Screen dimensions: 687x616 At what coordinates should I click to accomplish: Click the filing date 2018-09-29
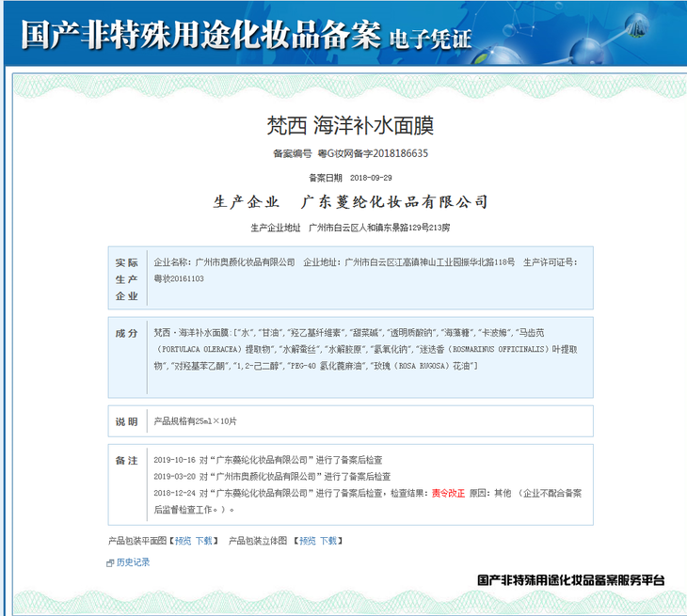371,177
